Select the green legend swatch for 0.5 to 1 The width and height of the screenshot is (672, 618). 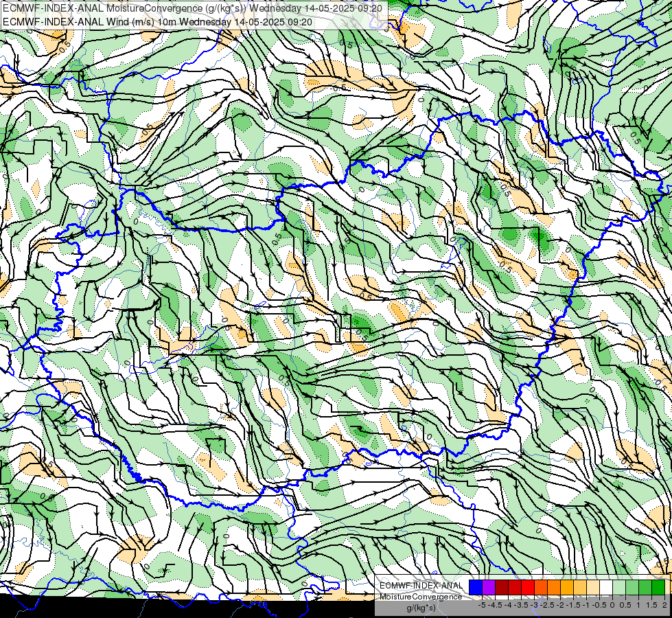(632, 587)
